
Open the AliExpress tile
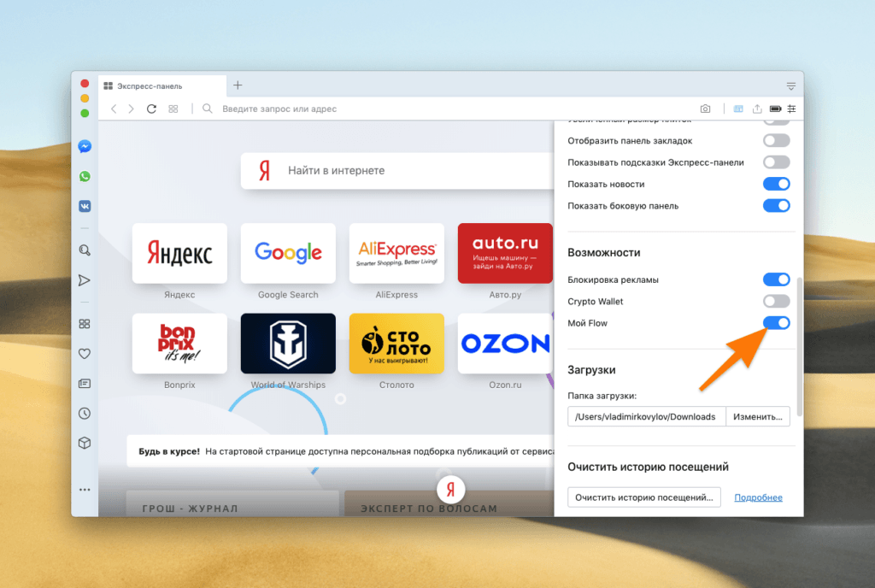(396, 253)
